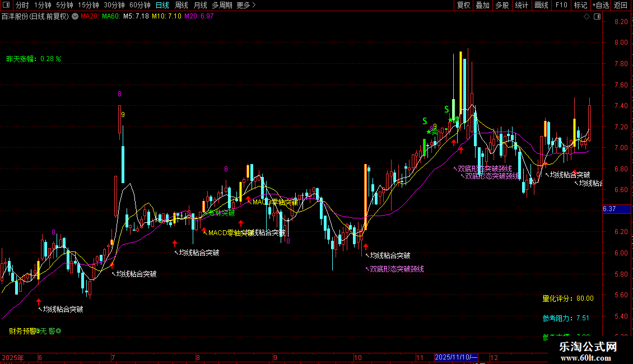Toggle the right info panel icon
This screenshot has height=364, width=633.
pos(598,17)
